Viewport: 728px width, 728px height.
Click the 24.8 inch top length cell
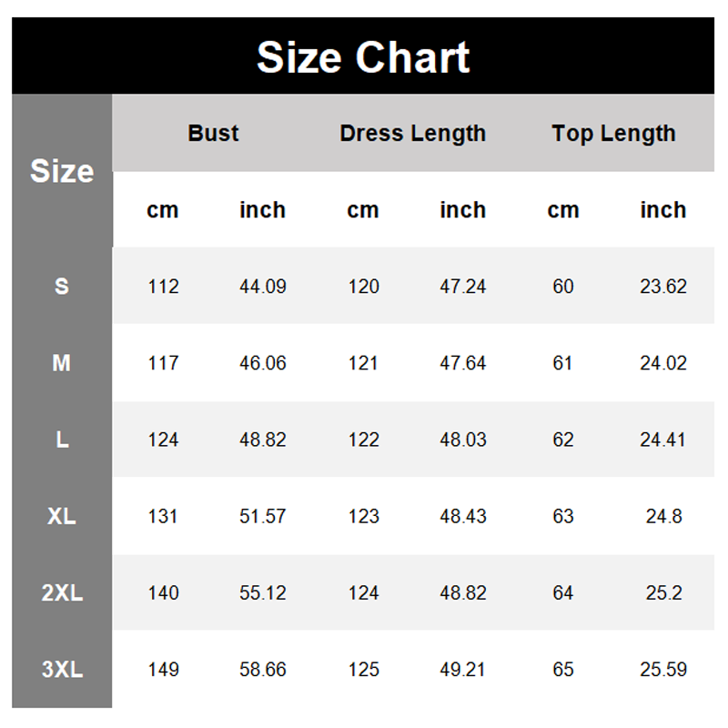coord(662,516)
